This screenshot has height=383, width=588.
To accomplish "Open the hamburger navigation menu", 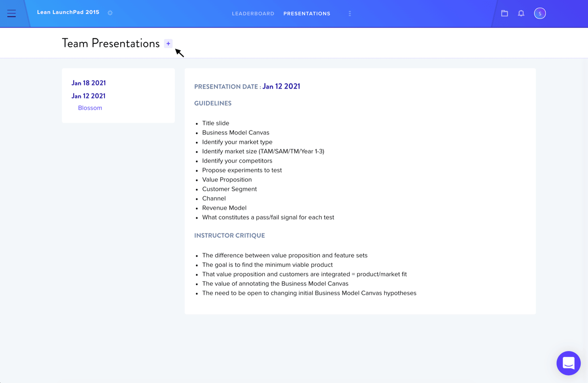I will (x=11, y=14).
